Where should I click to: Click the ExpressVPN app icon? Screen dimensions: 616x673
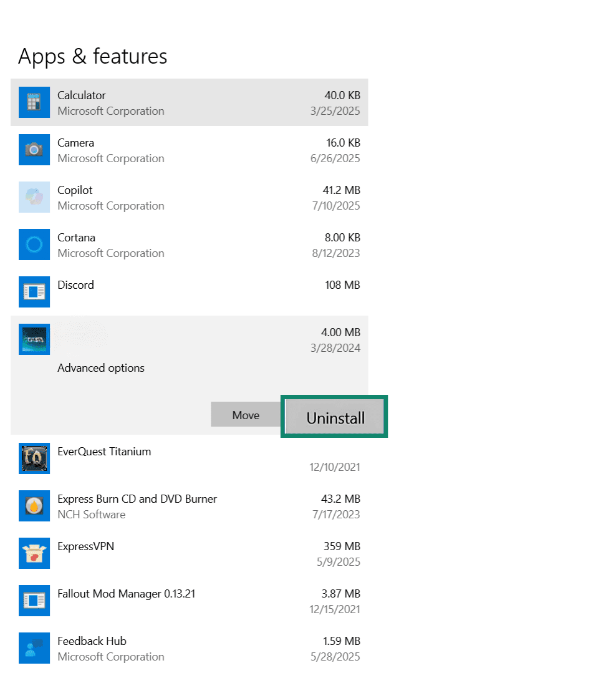34,553
